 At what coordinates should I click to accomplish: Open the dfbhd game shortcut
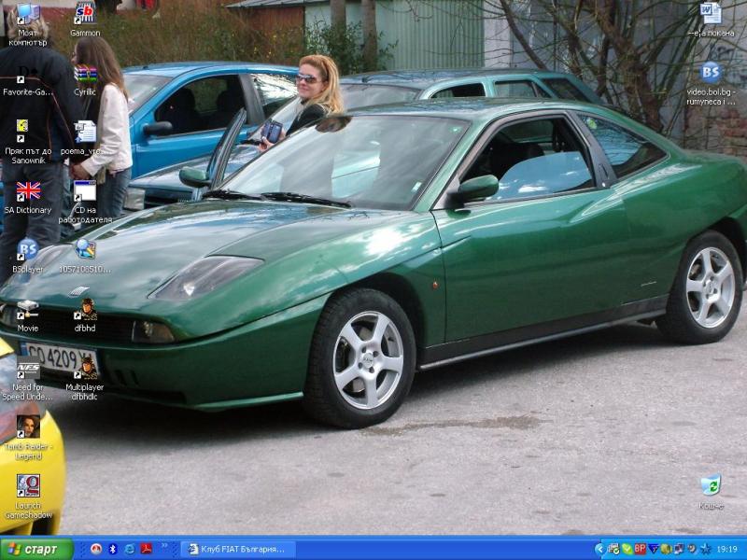coord(85,309)
